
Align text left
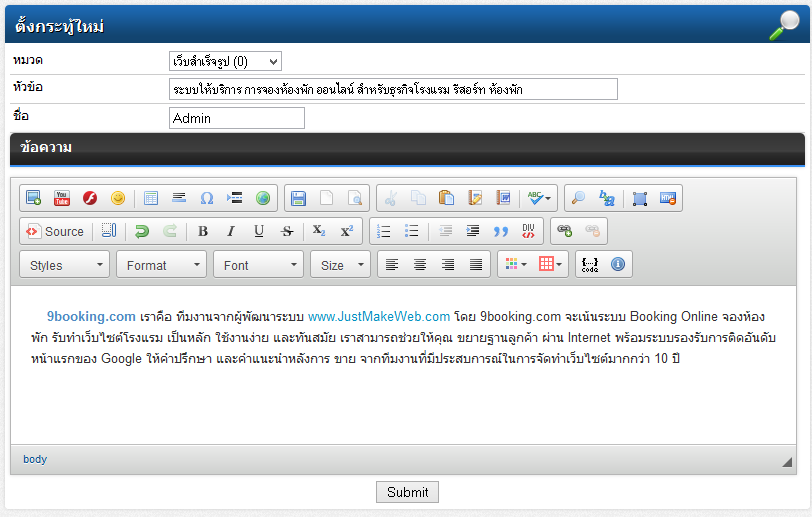392,265
